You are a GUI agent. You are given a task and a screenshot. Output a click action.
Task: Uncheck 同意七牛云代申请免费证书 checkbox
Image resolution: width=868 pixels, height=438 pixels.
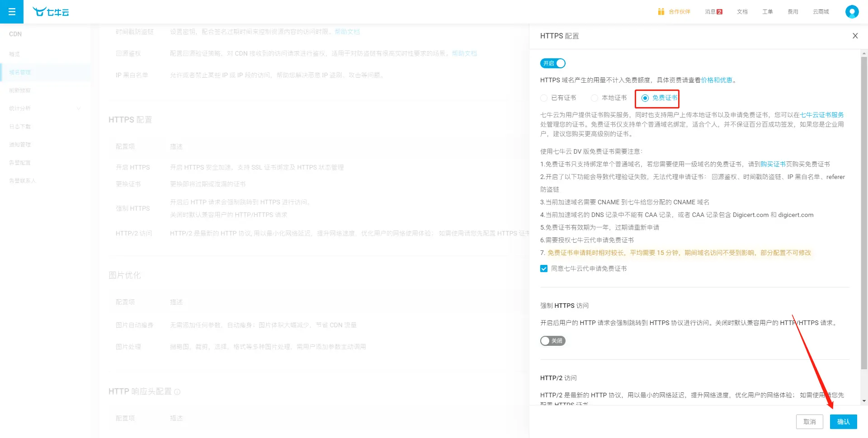544,268
